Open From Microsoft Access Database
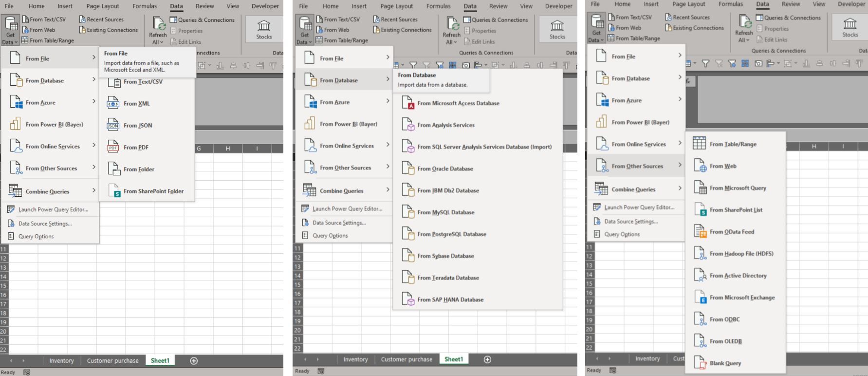868x376 pixels. tap(478, 103)
